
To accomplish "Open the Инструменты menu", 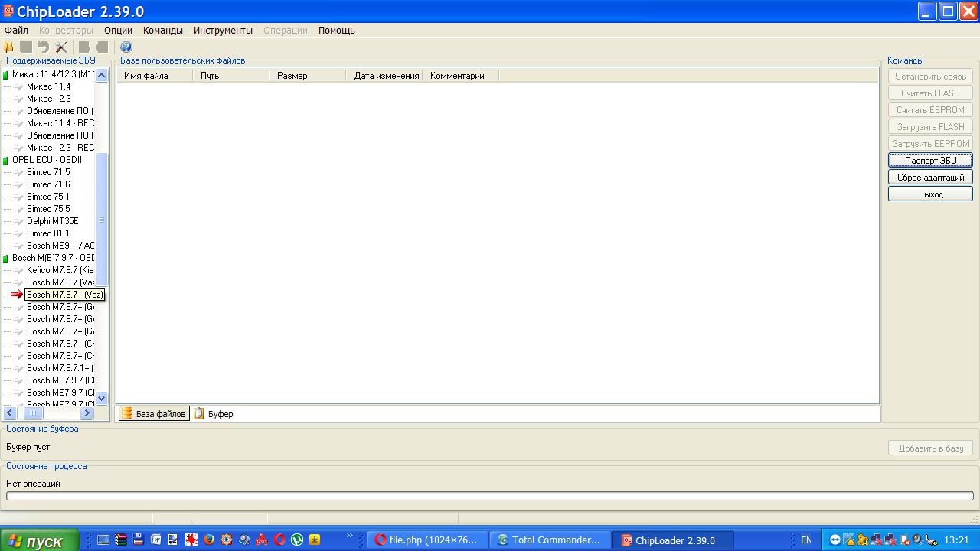I will click(x=223, y=31).
